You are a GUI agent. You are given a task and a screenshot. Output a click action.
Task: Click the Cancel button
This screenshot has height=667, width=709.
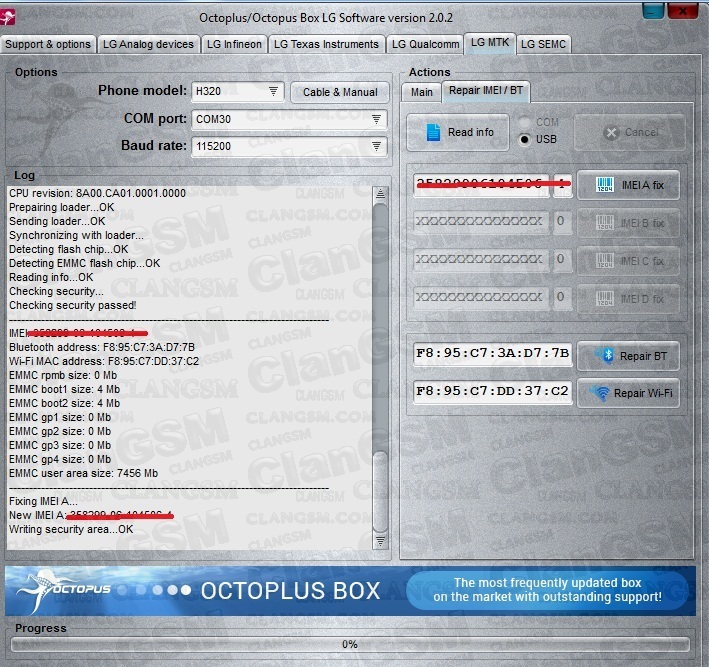629,132
